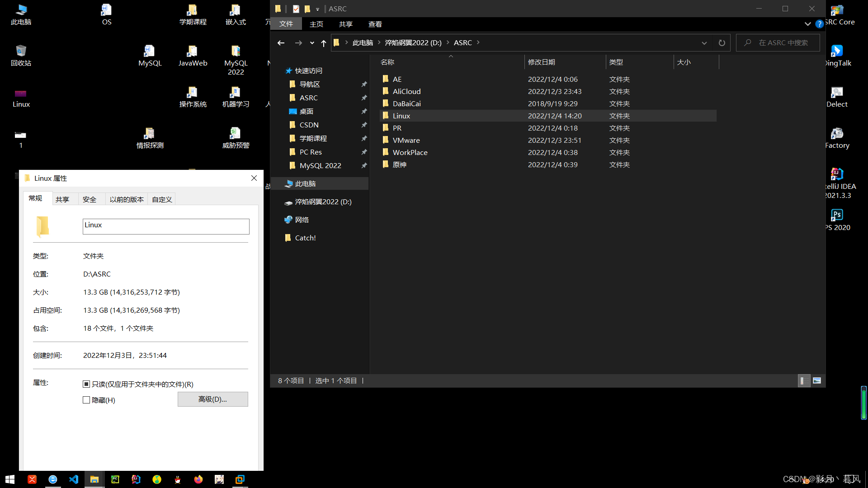The height and width of the screenshot is (488, 868).
Task: Refresh the ASRC folder view
Action: [x=722, y=42]
